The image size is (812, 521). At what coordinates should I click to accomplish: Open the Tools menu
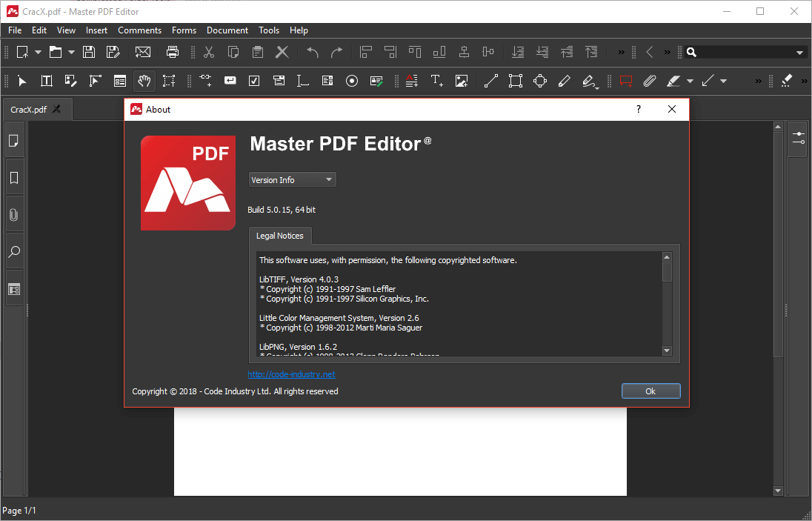point(269,30)
